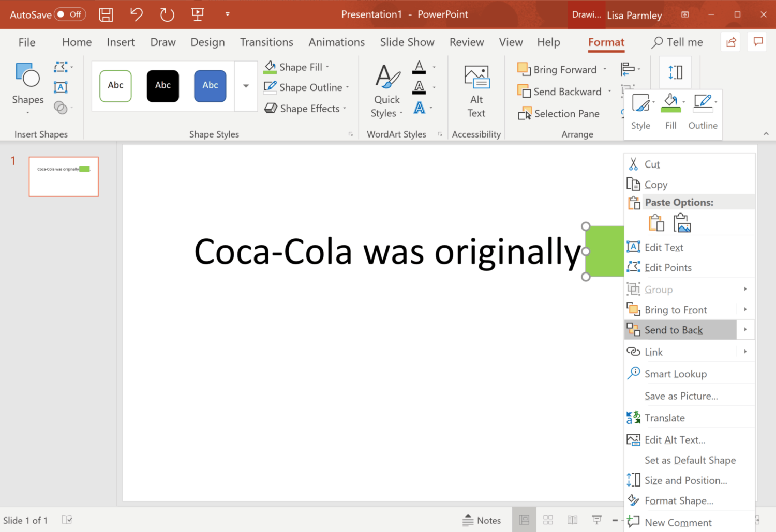Choose Keep Source Formatting paste option
The width and height of the screenshot is (776, 532).
tap(656, 223)
